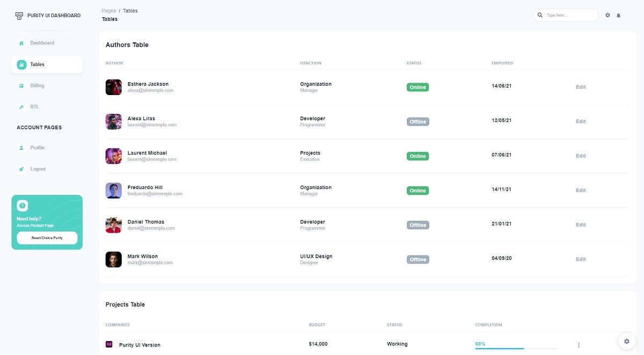Open the three-dot menu for Purity UI Version

(x=579, y=345)
